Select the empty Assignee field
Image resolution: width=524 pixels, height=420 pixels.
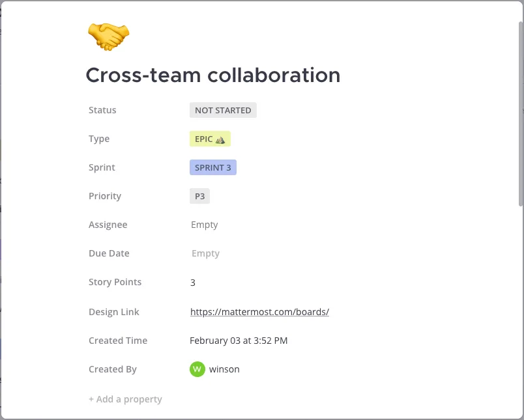tap(204, 225)
